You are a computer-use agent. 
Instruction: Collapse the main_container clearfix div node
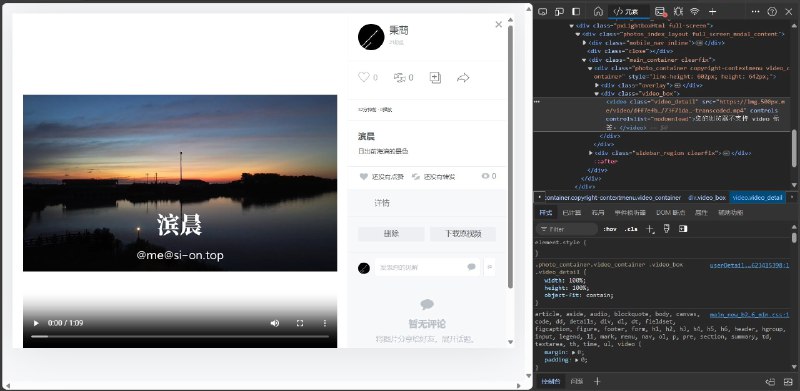point(584,60)
